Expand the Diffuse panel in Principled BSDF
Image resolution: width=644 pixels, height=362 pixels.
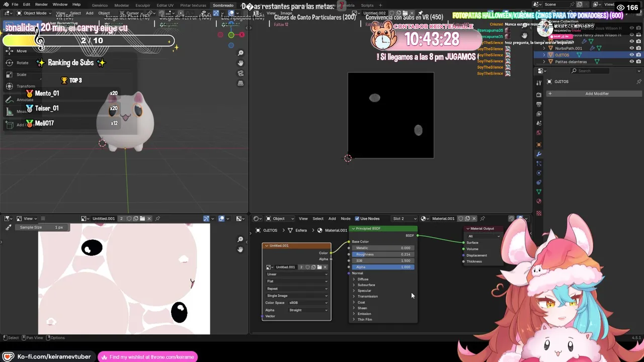point(354,279)
